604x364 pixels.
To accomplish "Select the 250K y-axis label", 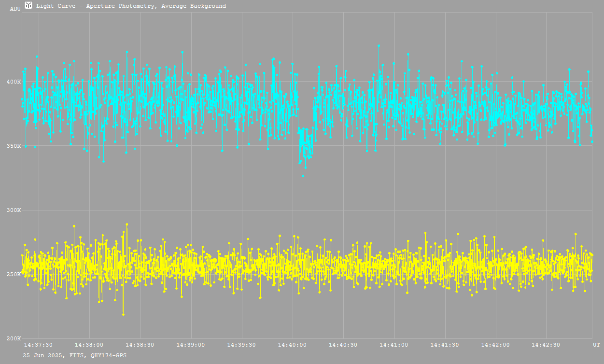I will click(x=13, y=274).
